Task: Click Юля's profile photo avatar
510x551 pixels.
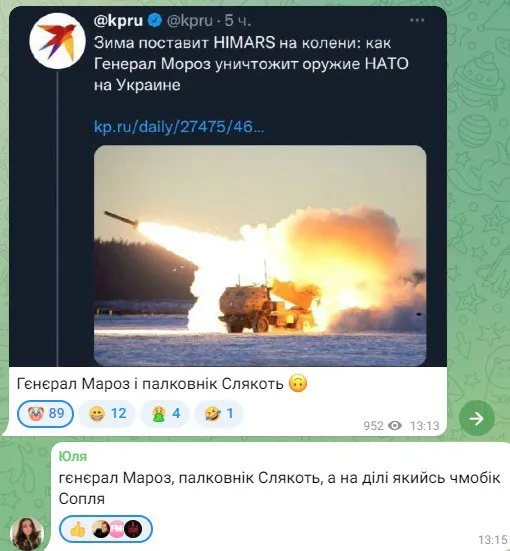Action: (x=27, y=533)
